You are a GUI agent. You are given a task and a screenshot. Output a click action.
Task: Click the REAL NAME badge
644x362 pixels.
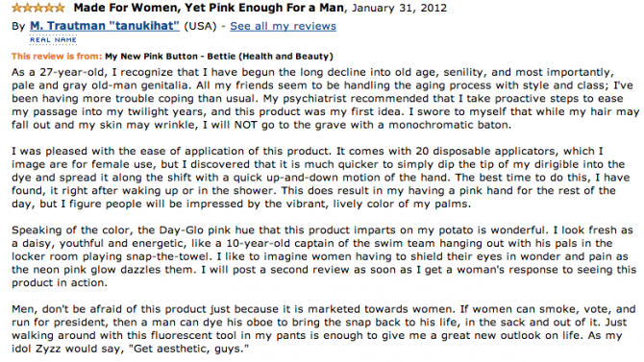tap(53, 39)
